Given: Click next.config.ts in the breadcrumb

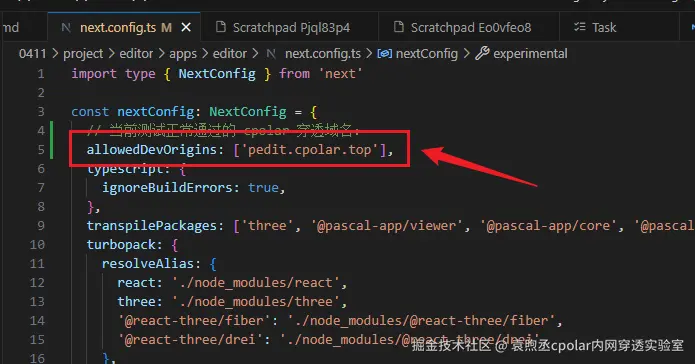Looking at the screenshot, I should [x=323, y=54].
